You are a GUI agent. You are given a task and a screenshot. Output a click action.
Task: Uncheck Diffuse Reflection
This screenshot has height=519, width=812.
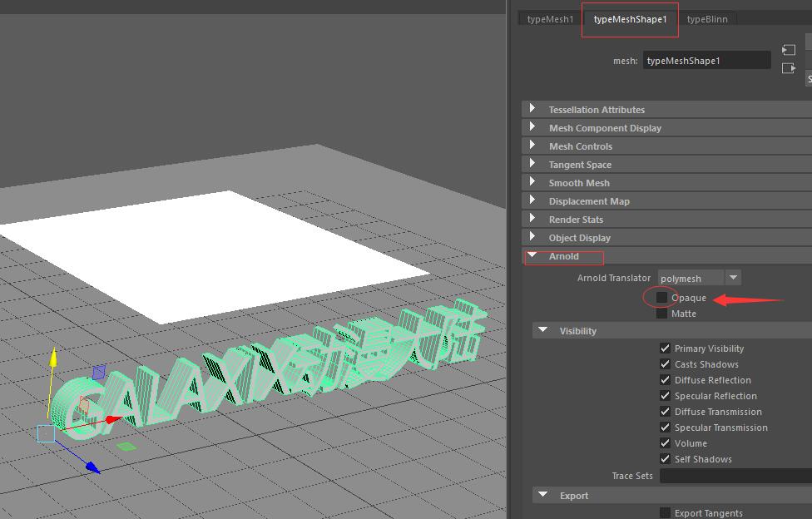point(666,379)
